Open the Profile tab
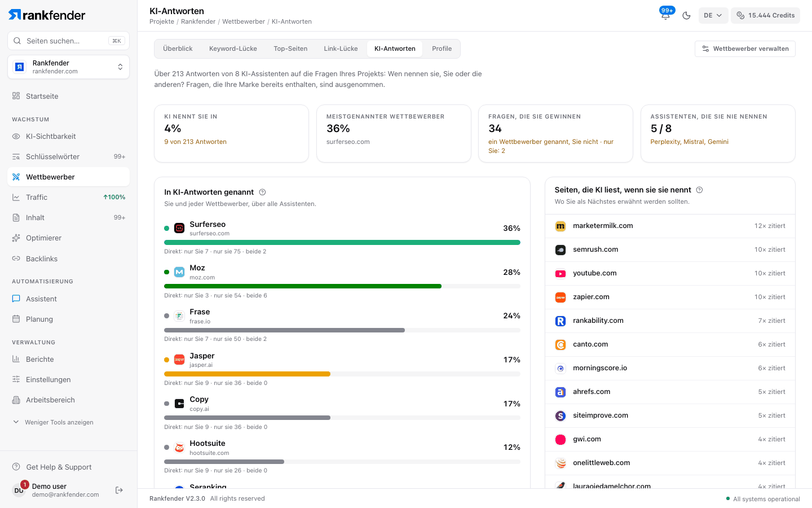The height and width of the screenshot is (508, 812). pyautogui.click(x=442, y=49)
